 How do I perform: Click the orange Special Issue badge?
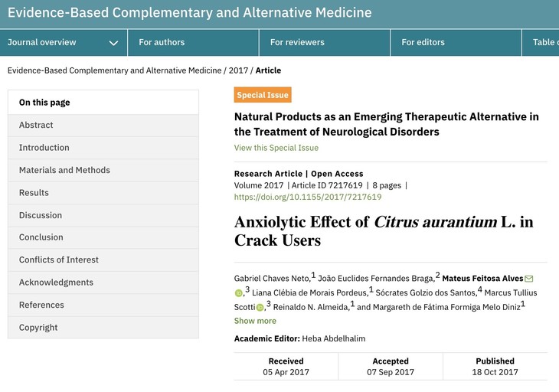coord(263,96)
